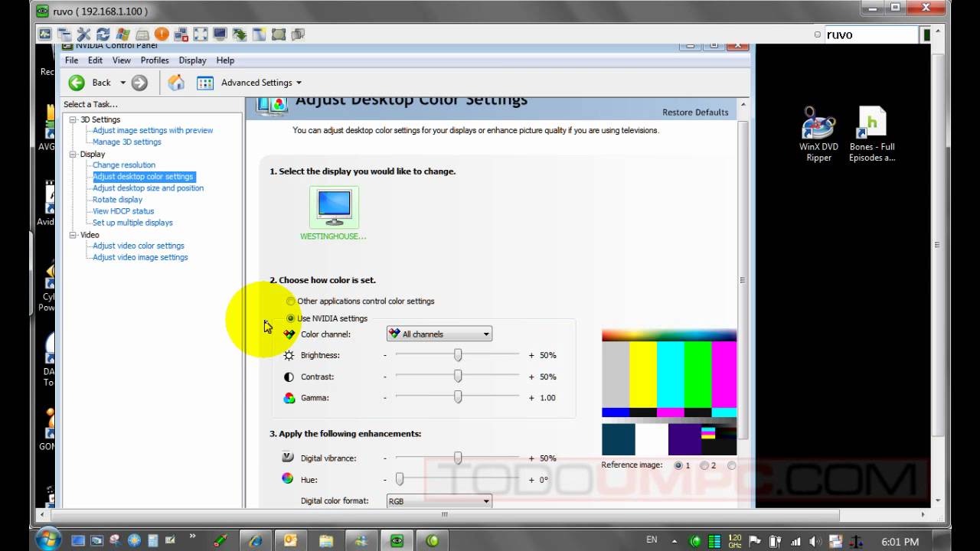Click the Brightness slider handle
Screen dimensions: 980x551
(x=458, y=355)
